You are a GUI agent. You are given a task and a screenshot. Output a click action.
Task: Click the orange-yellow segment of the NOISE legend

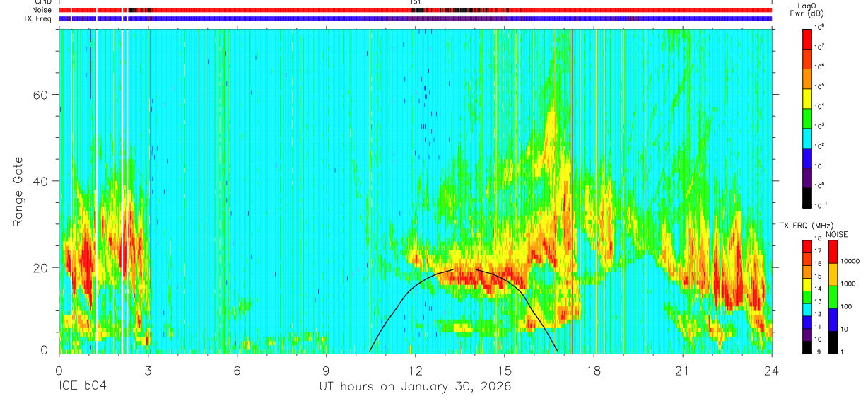point(832,274)
